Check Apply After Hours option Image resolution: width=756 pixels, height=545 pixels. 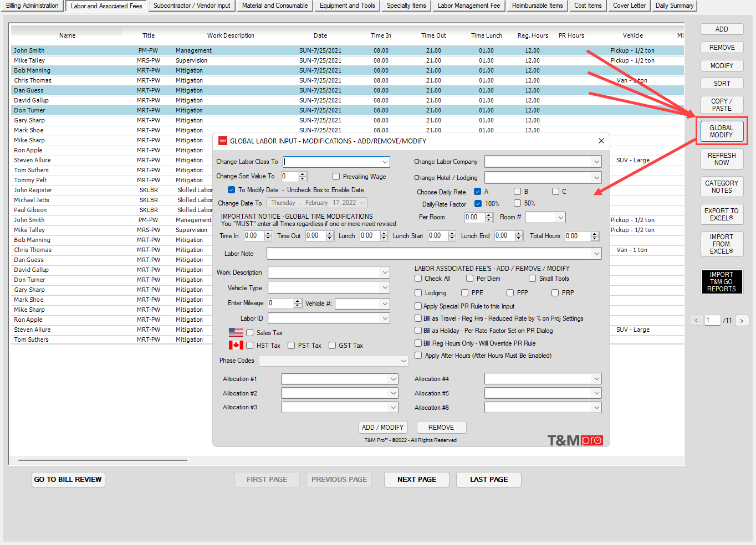418,356
